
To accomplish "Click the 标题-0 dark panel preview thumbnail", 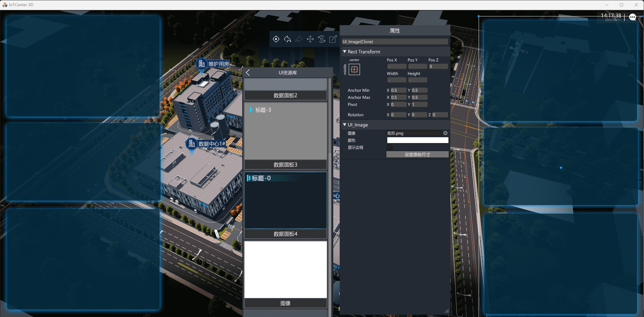I will tap(285, 200).
